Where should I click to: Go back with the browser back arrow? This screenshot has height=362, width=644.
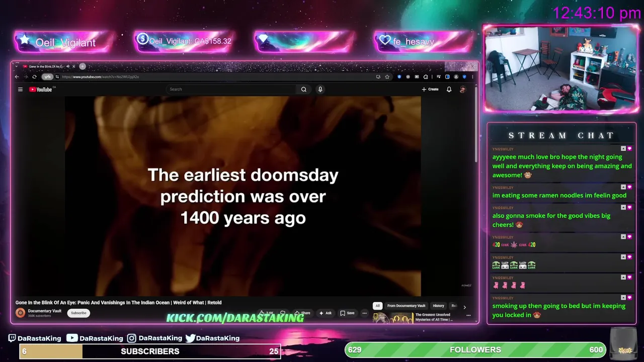click(17, 77)
